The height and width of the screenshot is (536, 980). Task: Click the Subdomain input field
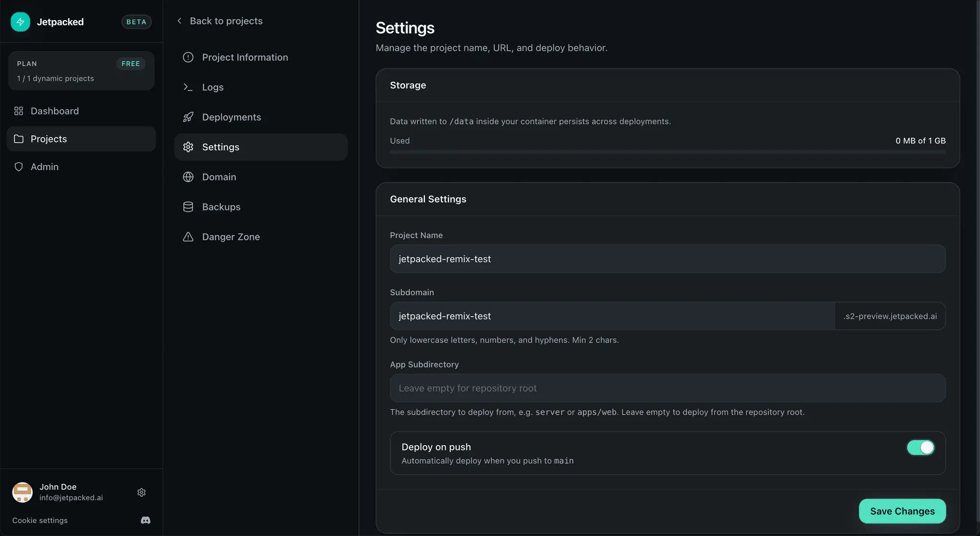pos(612,316)
